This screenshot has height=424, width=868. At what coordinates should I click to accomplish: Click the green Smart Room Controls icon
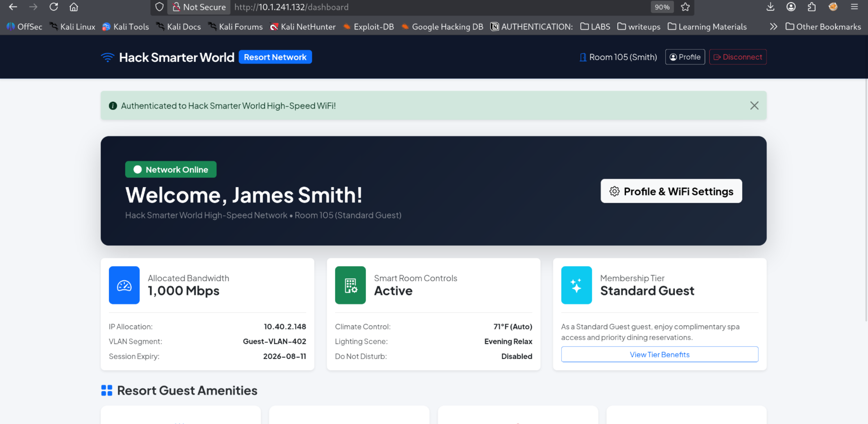tap(350, 285)
